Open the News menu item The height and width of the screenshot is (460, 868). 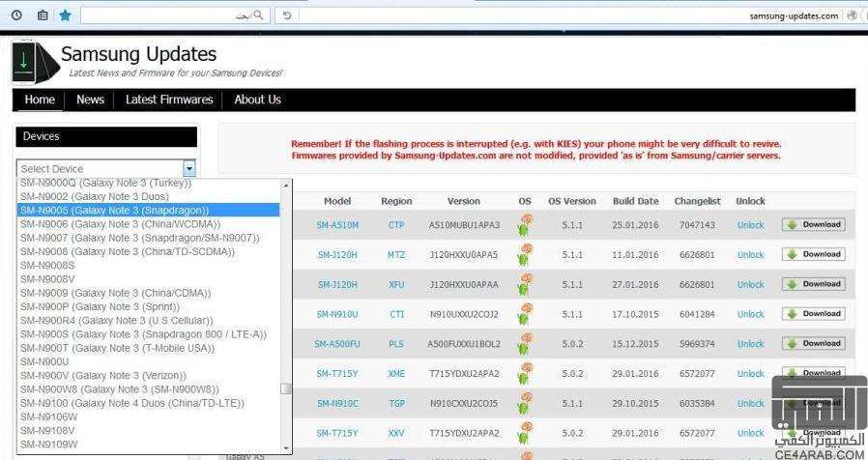90,100
